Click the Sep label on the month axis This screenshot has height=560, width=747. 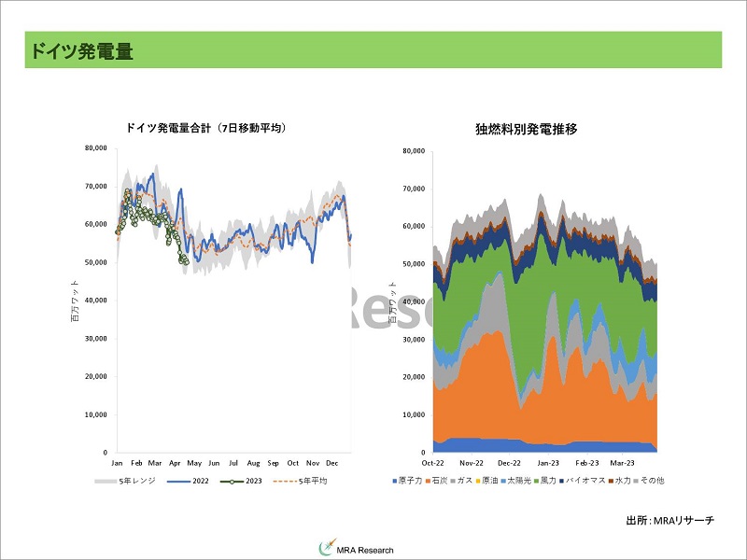click(273, 463)
